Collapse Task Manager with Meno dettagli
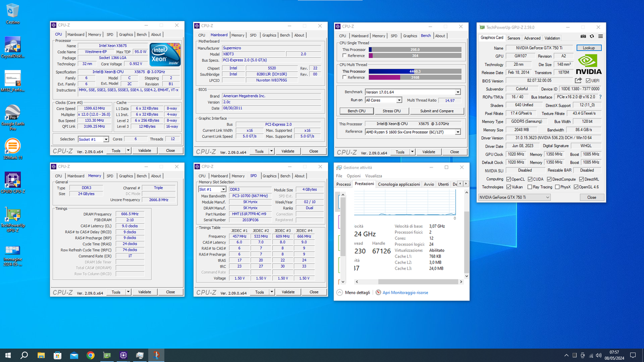 point(353,292)
